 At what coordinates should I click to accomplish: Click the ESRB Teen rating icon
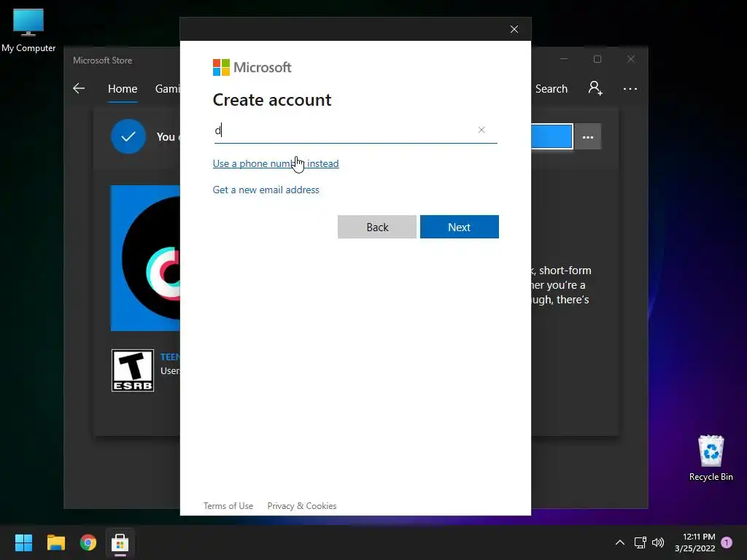[133, 370]
